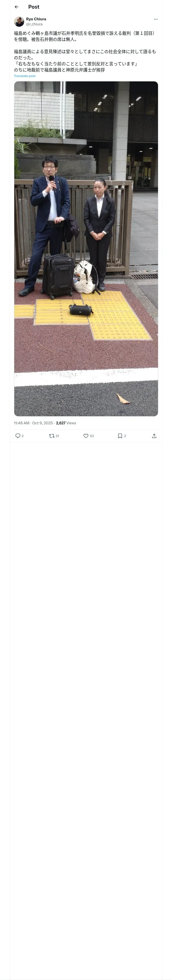Open Ryo Chiura's profile avatar

click(19, 22)
